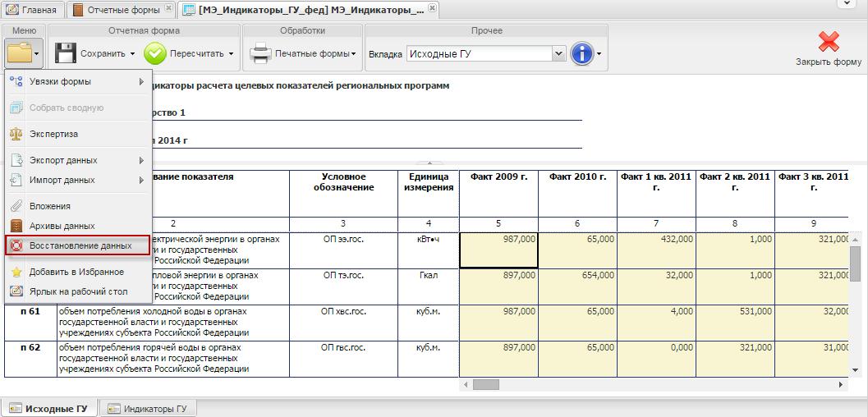Screen dimensions: 868x417
Task: Open the Увязки формы submenu
Action: tap(78, 82)
